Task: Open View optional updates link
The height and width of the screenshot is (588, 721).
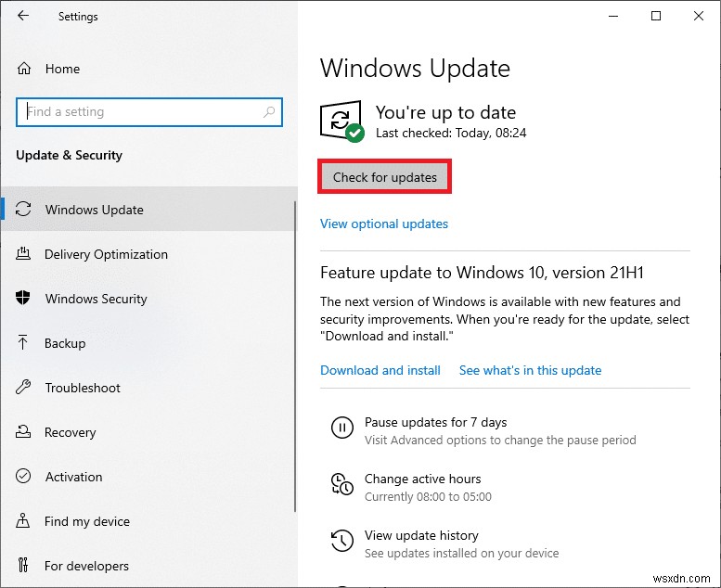Action: pyautogui.click(x=383, y=224)
